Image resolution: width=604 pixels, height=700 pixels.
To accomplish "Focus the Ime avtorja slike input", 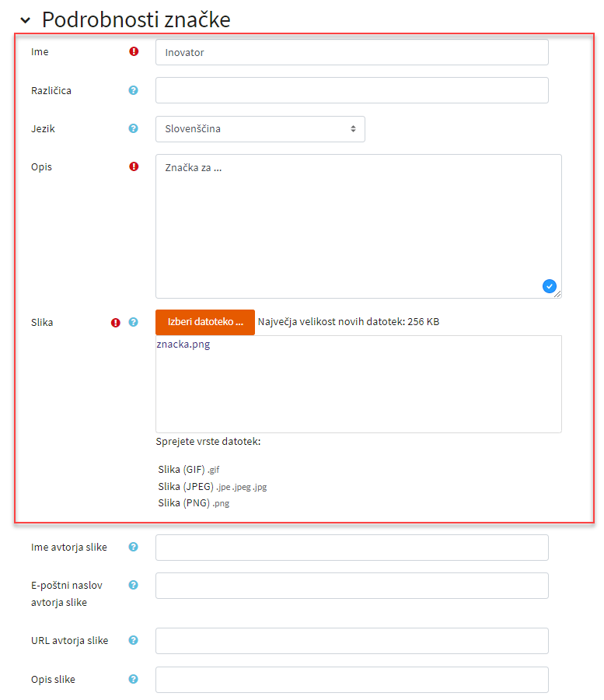I will click(x=352, y=548).
